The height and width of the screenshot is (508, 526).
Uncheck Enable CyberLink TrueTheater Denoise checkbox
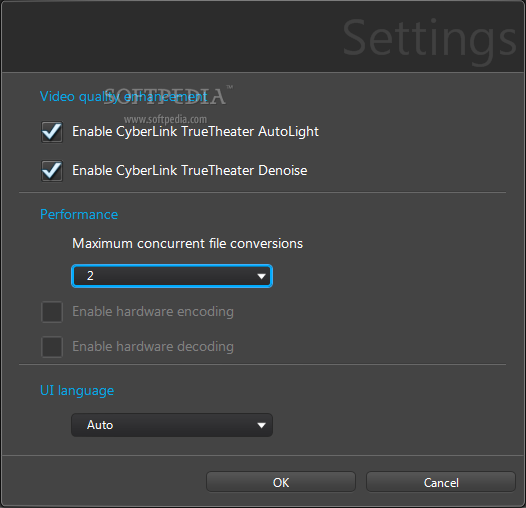click(52, 171)
